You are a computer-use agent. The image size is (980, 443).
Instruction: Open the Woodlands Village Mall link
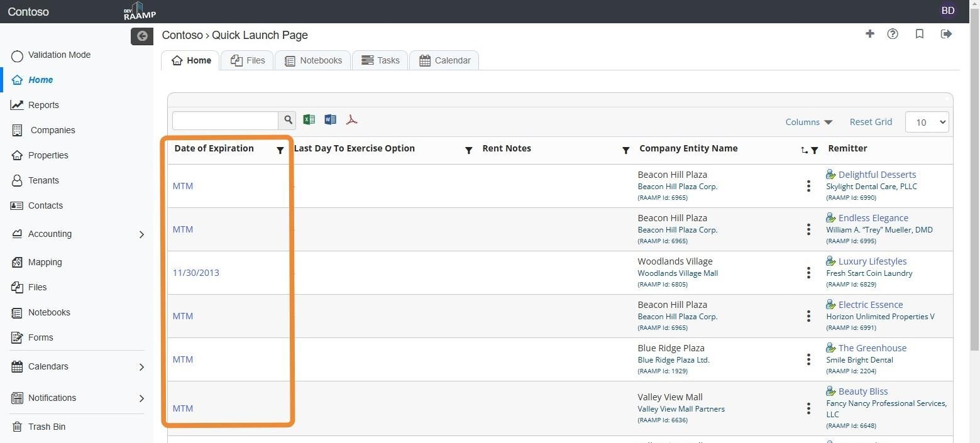tap(678, 273)
